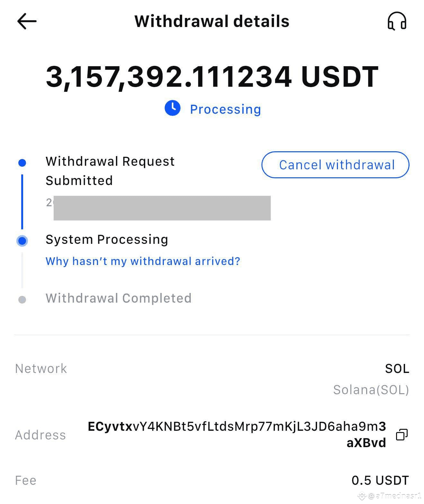Tap the Withdrawal Request Submitted label
424x504 pixels.
[110, 171]
